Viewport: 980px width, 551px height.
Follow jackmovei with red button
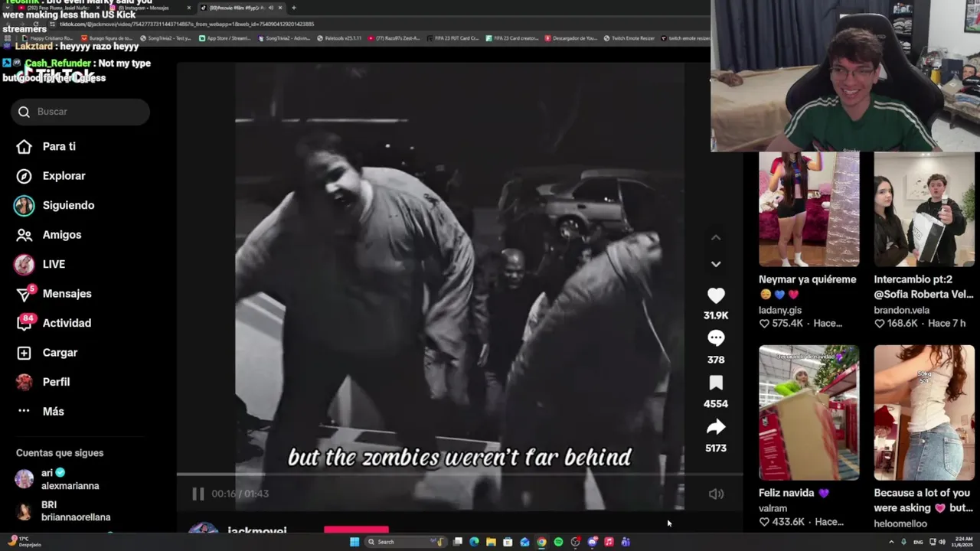(x=356, y=530)
